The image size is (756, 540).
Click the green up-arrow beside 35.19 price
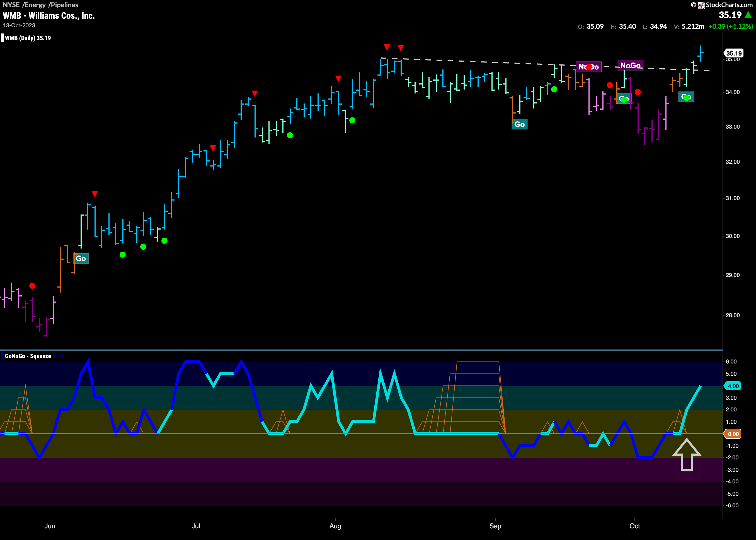click(748, 15)
